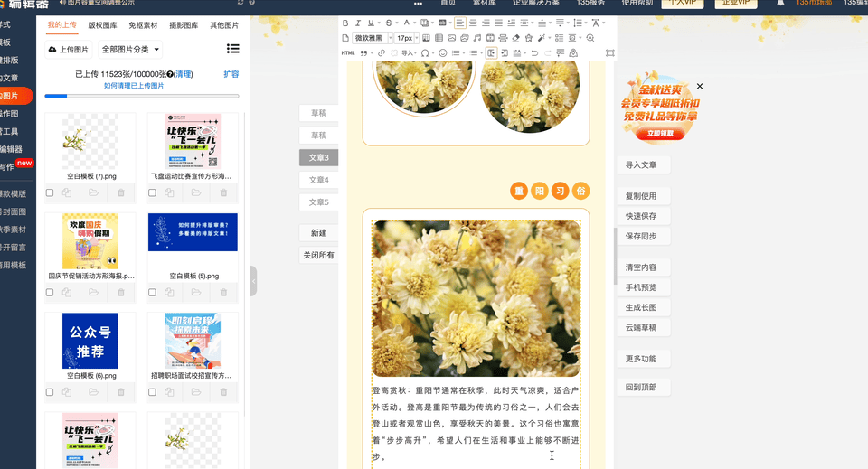This screenshot has width=868, height=469.
Task: Apply italic formatting to text
Action: pos(358,23)
